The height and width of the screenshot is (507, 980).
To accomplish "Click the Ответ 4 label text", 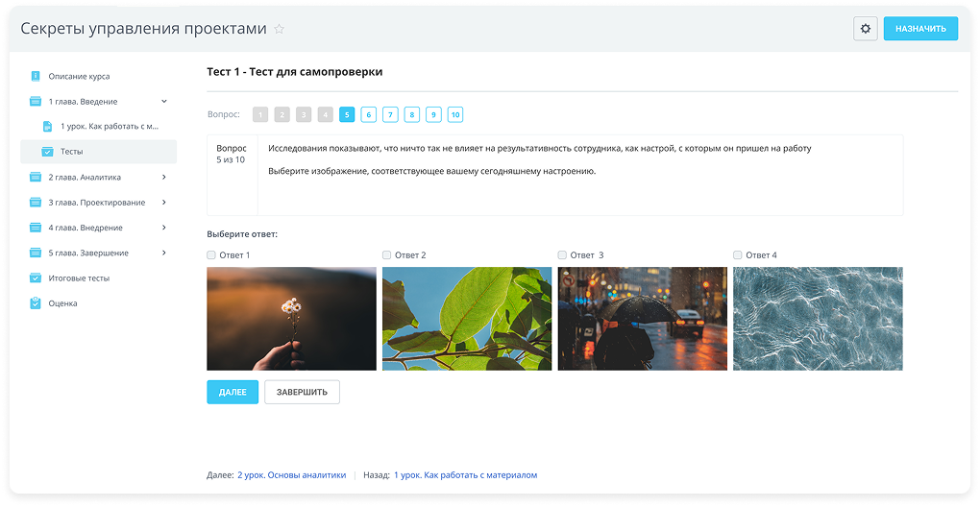I will (x=761, y=254).
